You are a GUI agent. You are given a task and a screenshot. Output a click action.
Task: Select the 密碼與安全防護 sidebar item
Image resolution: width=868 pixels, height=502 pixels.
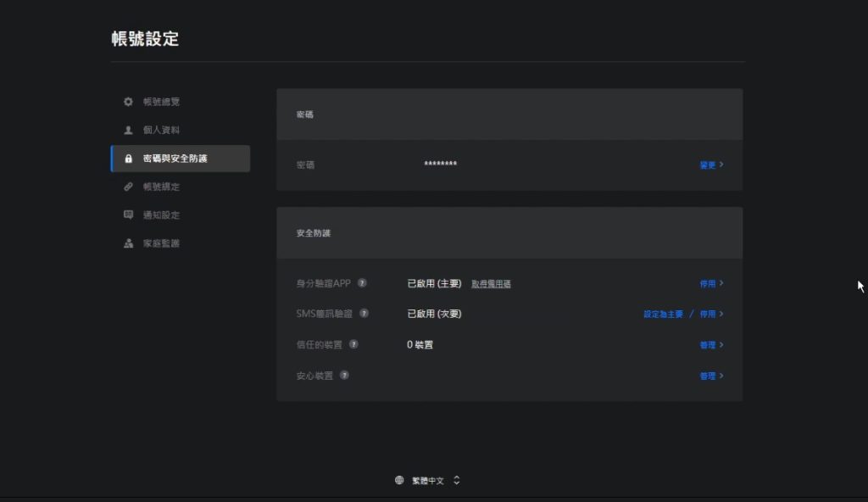click(181, 159)
